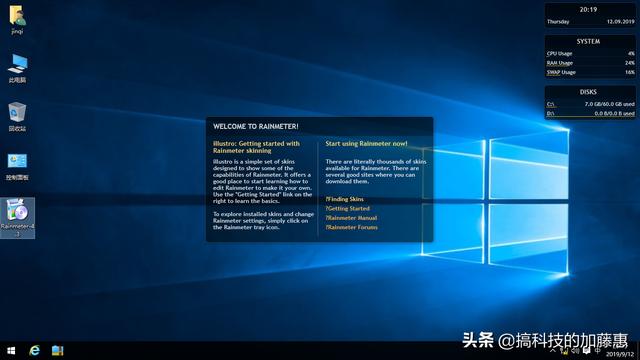Click the 16% SWAP usage value
640x360 pixels.
(x=630, y=72)
